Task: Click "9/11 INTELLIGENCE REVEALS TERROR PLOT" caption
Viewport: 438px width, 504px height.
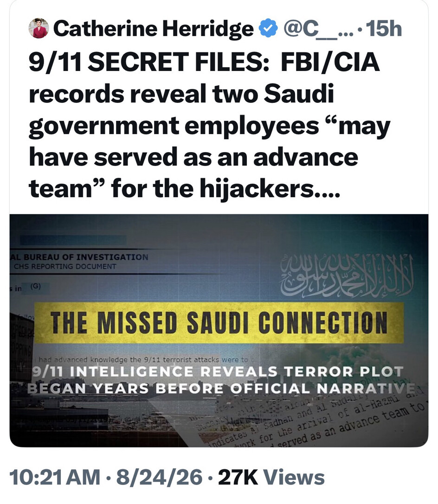Action: pyautogui.click(x=218, y=371)
